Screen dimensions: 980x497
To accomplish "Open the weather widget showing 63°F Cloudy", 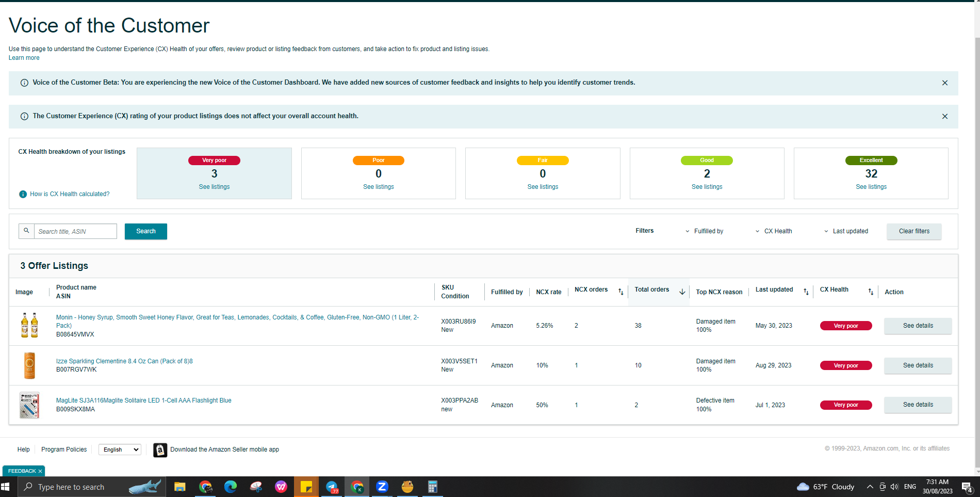I will pyautogui.click(x=825, y=487).
